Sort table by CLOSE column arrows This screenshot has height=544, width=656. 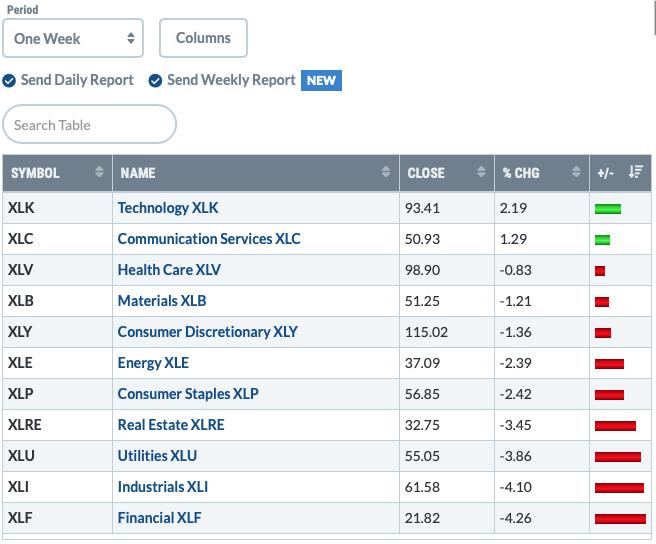tap(481, 172)
